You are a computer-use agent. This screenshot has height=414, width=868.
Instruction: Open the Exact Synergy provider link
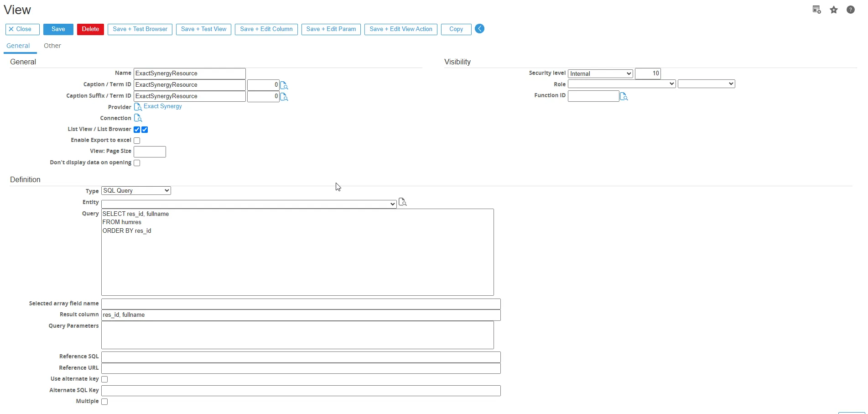tap(163, 106)
